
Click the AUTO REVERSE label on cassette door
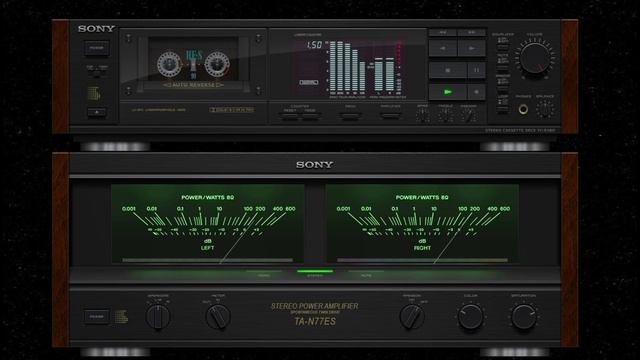[x=193, y=85]
